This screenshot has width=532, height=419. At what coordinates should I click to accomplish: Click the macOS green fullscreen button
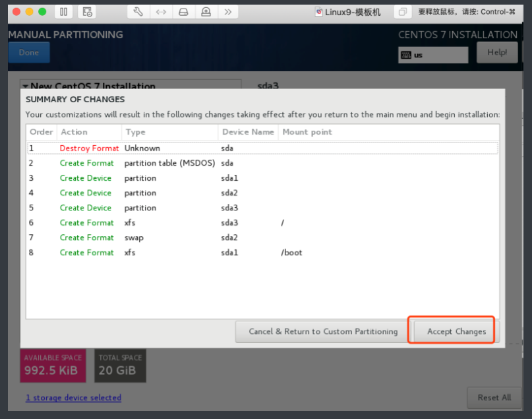pos(42,12)
